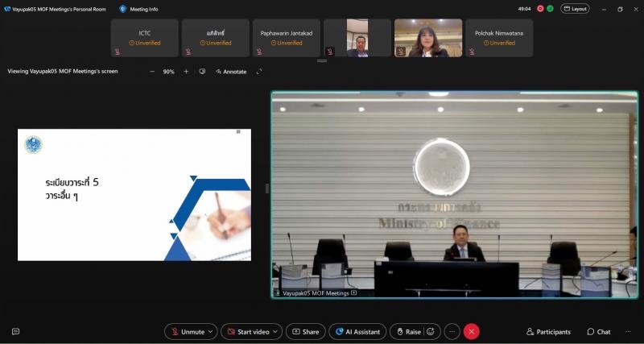Viewport: 644px width, 344px height.
Task: Zoom in the shared screen
Action: (x=186, y=72)
